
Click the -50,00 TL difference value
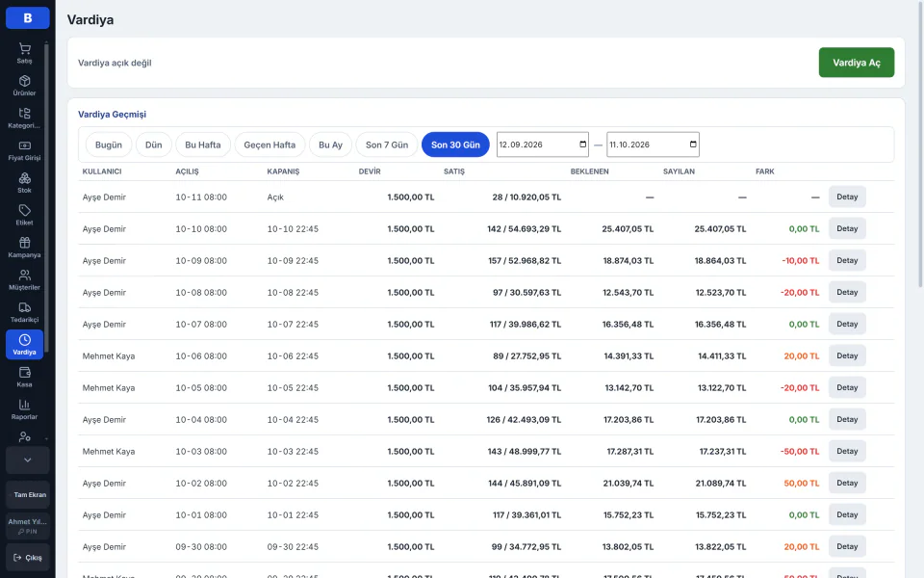pyautogui.click(x=800, y=451)
